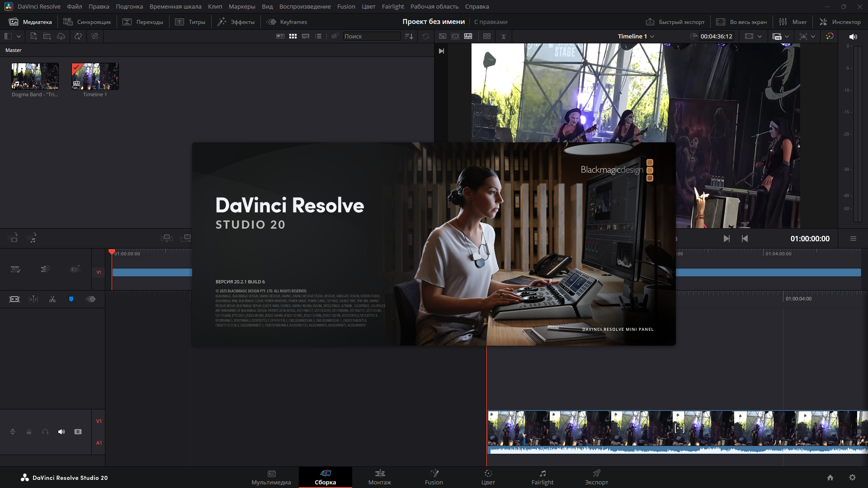Toggle the track lock icon
The width and height of the screenshot is (868, 488).
click(29, 432)
